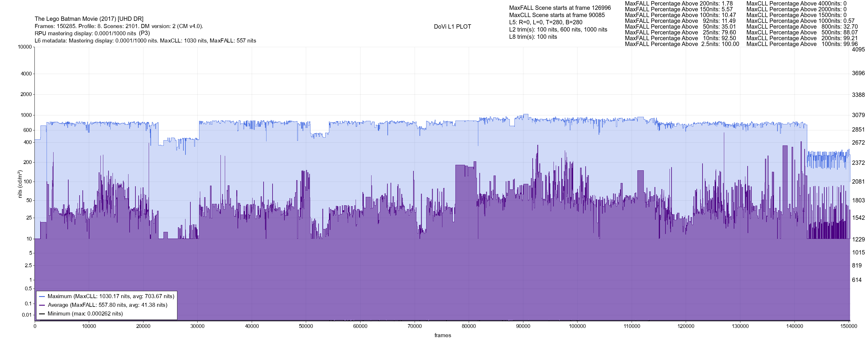868x347 pixels.
Task: Click the black Minimum legend line swatch
Action: coord(42,314)
